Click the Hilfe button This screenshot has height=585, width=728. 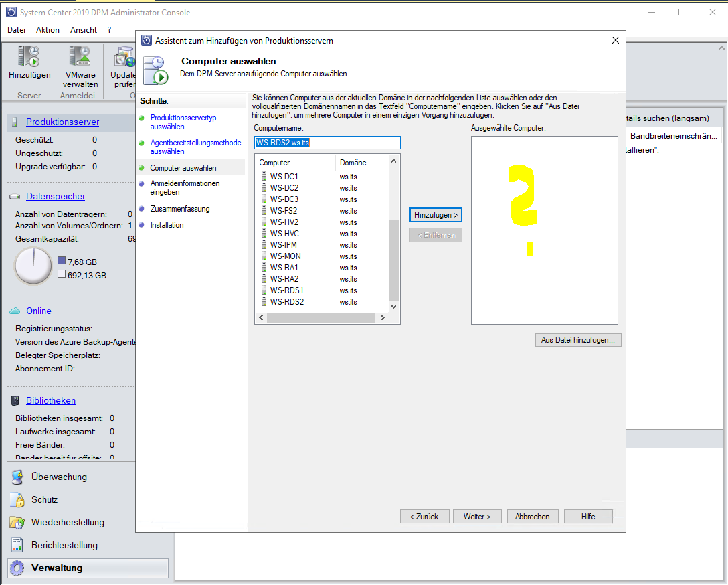(x=588, y=517)
